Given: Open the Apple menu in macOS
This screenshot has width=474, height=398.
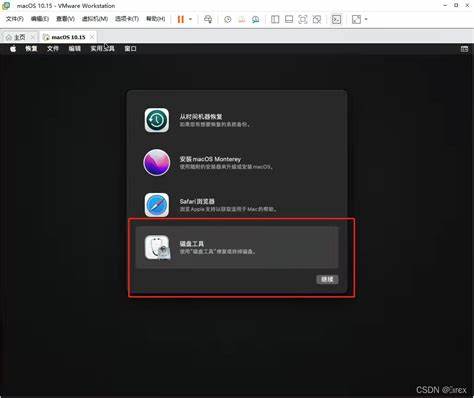Looking at the screenshot, I should tap(13, 49).
